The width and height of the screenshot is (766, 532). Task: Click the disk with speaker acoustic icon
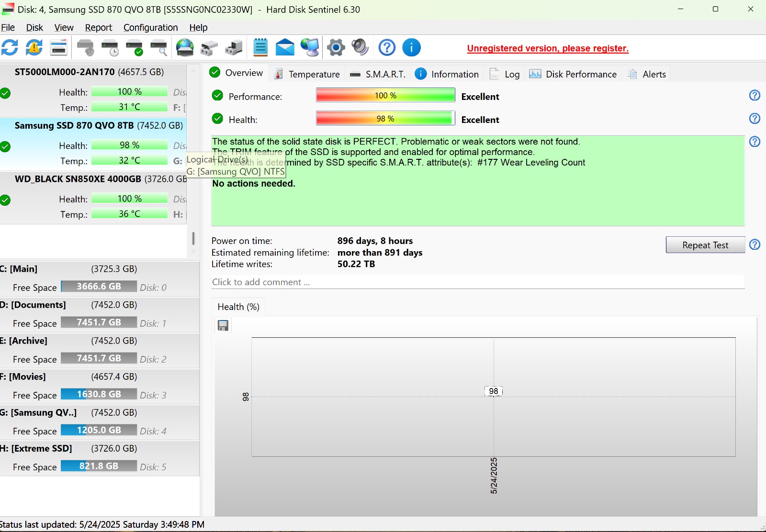pyautogui.click(x=86, y=47)
